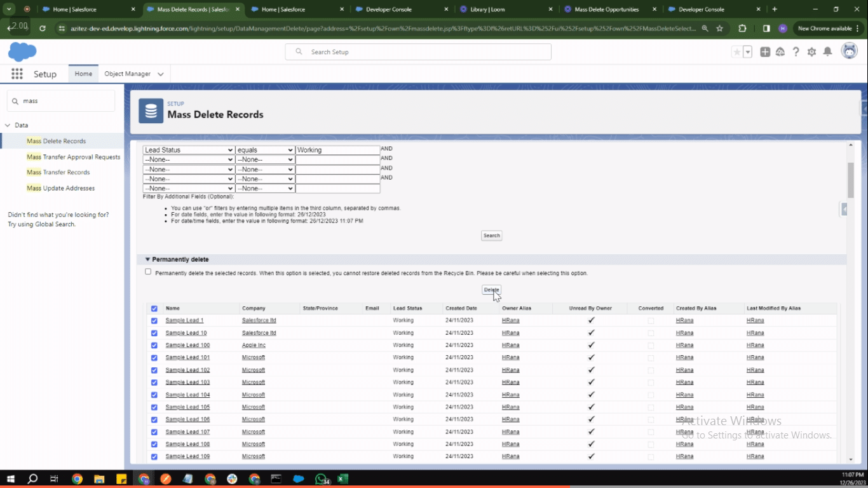868x488 pixels.
Task: Uncheck the Sample Lead 1 checkbox
Action: pyautogui.click(x=154, y=321)
